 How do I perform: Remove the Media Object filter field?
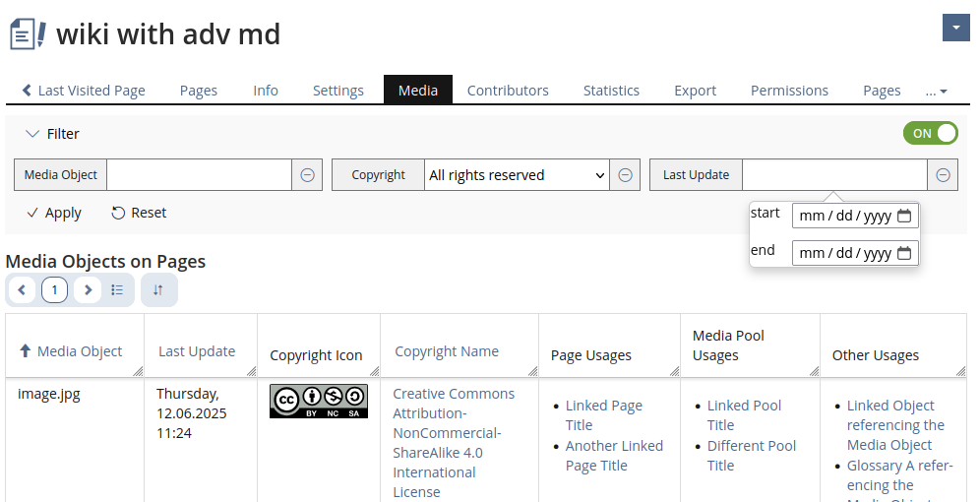point(307,175)
